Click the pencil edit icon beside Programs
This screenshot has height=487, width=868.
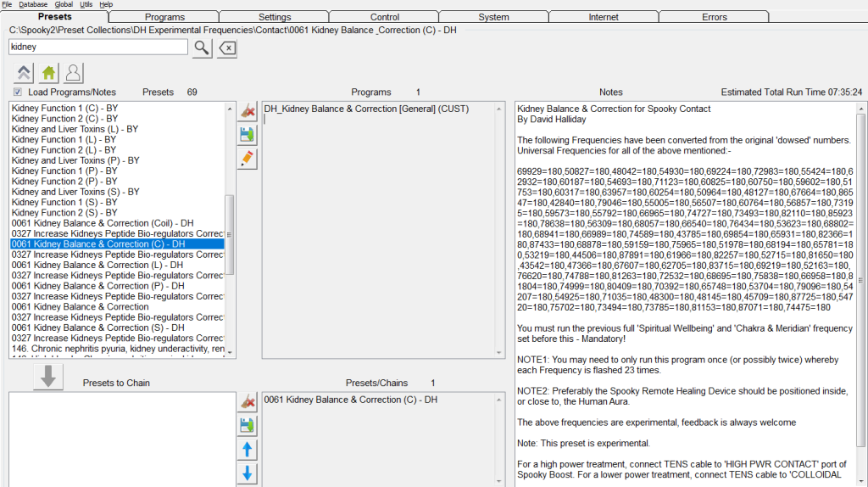click(x=248, y=159)
